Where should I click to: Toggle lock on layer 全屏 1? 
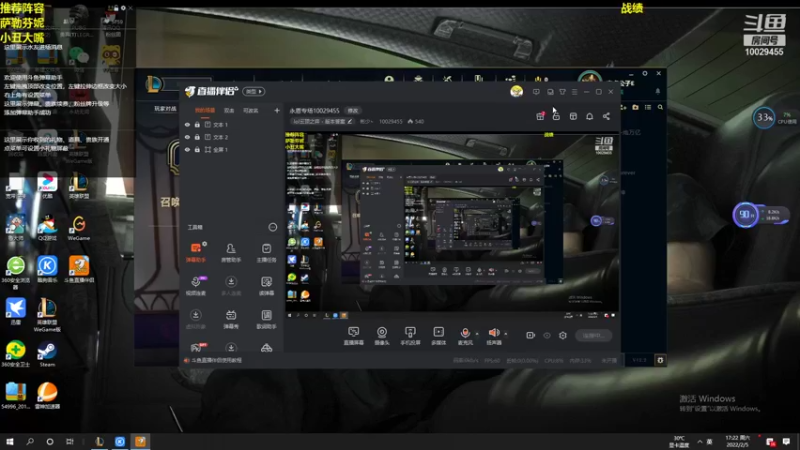197,149
